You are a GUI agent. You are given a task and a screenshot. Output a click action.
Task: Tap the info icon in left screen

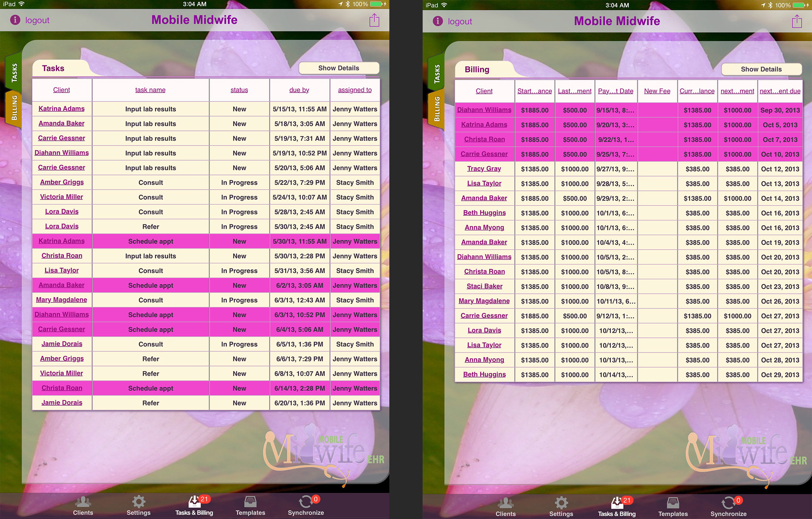(x=15, y=20)
